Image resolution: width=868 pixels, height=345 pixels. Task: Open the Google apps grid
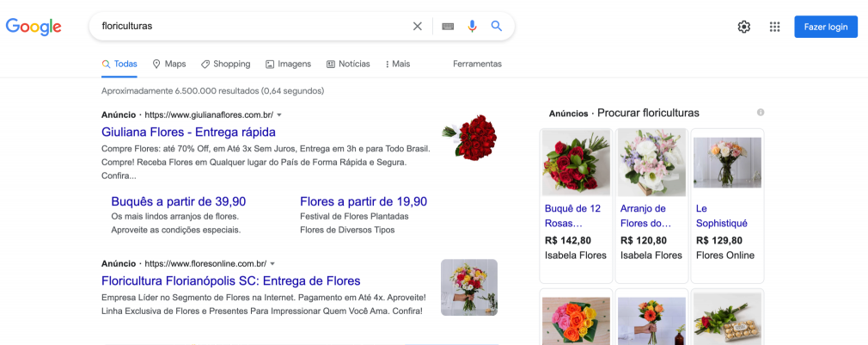point(774,27)
